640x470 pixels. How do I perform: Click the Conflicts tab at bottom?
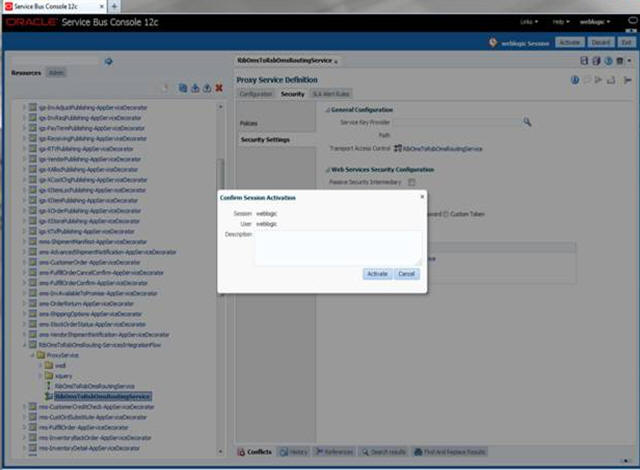(x=255, y=452)
